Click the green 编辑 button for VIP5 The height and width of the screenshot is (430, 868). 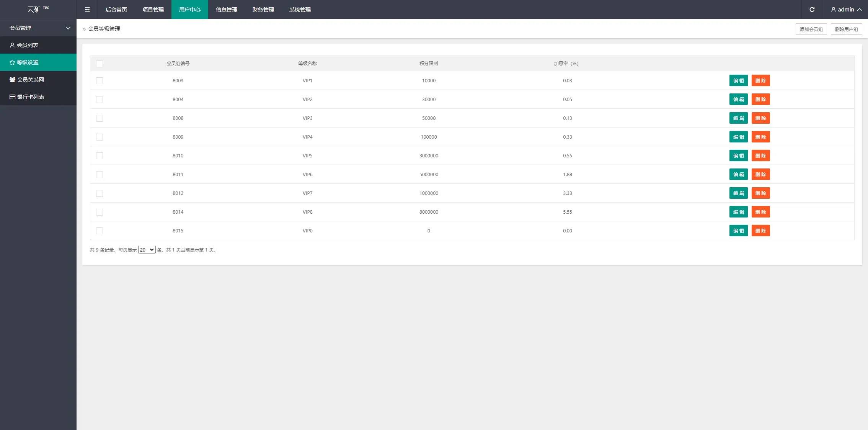[x=738, y=156]
